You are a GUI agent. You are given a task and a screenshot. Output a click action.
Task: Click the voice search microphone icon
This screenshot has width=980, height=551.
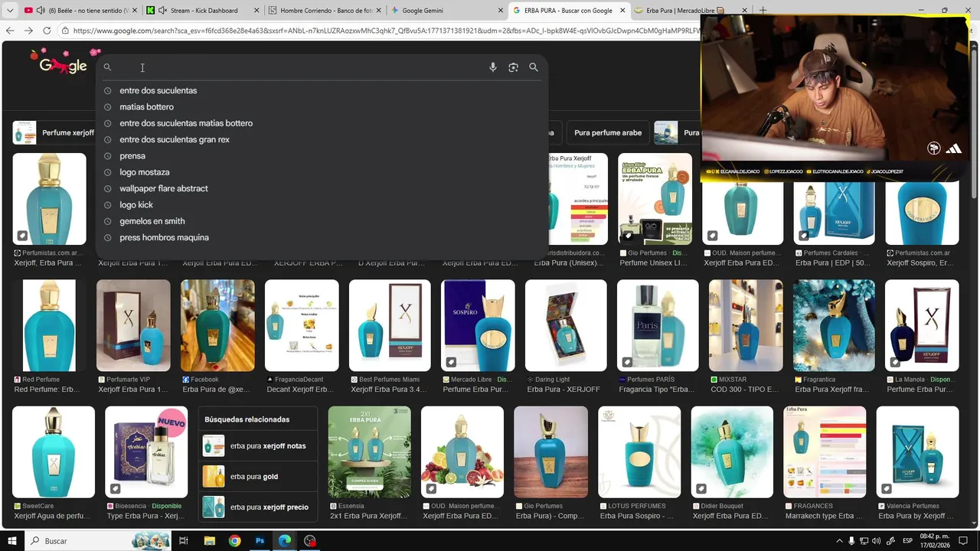(x=493, y=67)
